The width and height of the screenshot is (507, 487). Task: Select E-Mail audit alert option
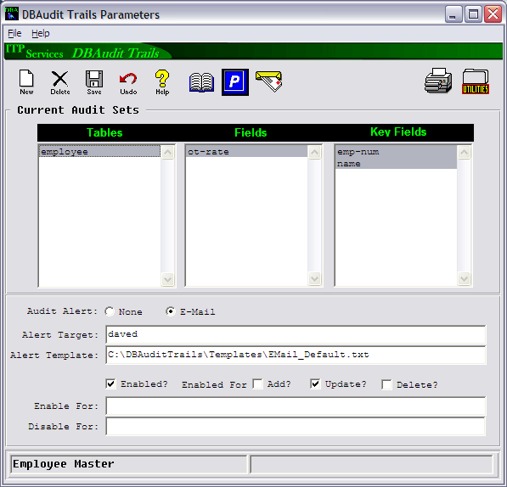170,311
